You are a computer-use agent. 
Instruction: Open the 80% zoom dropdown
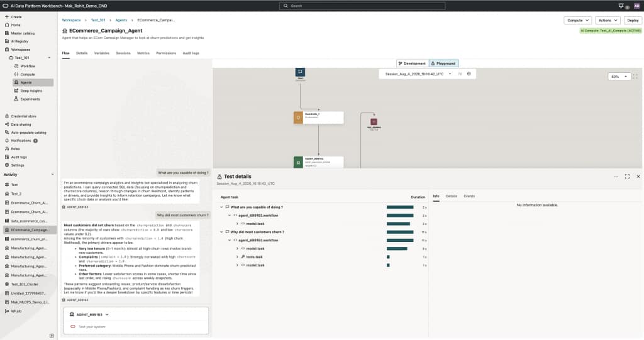pyautogui.click(x=619, y=77)
